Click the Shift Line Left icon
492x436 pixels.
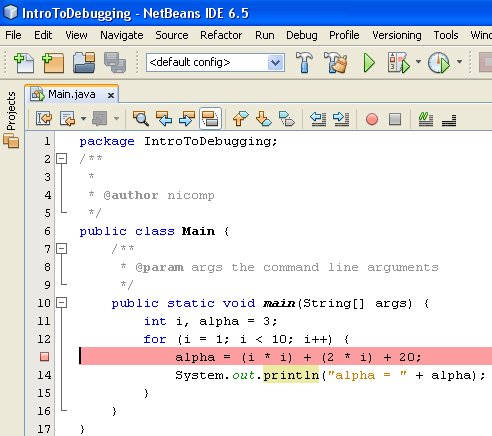coord(318,119)
